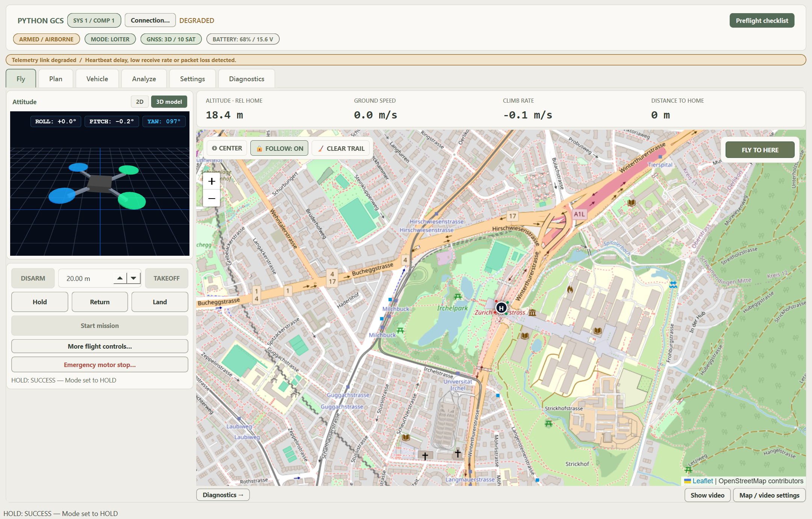Click the ARMED / AIRBORNE status pill
This screenshot has width=812, height=519.
point(47,39)
